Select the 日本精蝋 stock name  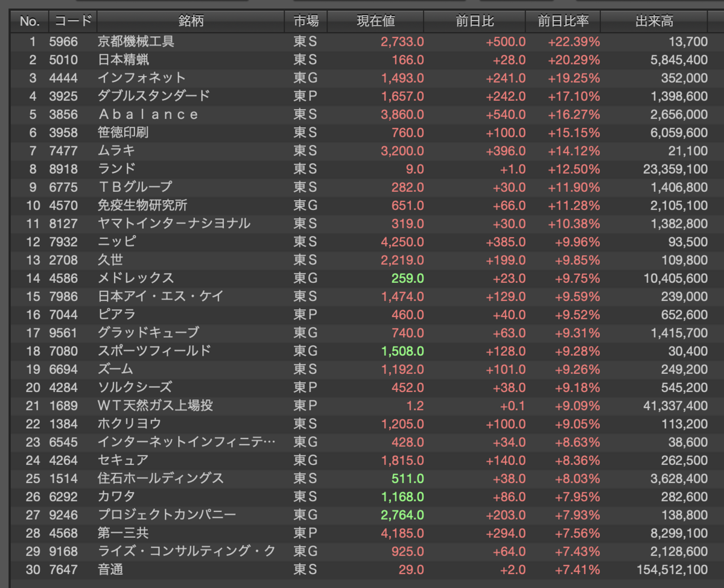click(123, 60)
